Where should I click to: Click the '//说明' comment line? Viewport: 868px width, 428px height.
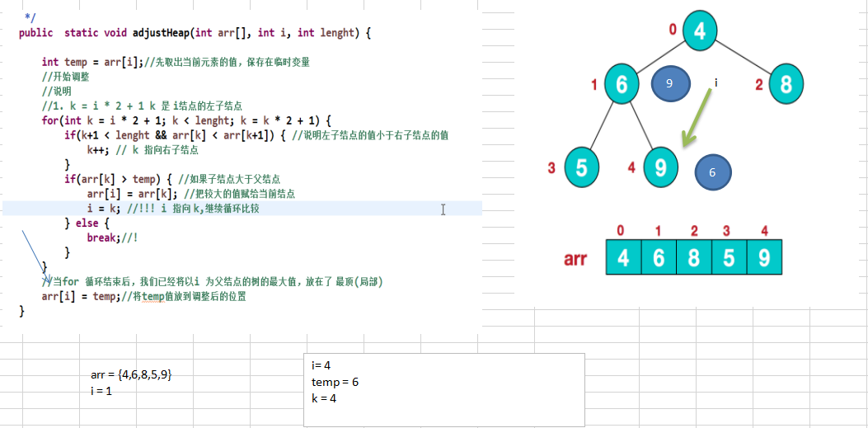click(56, 92)
